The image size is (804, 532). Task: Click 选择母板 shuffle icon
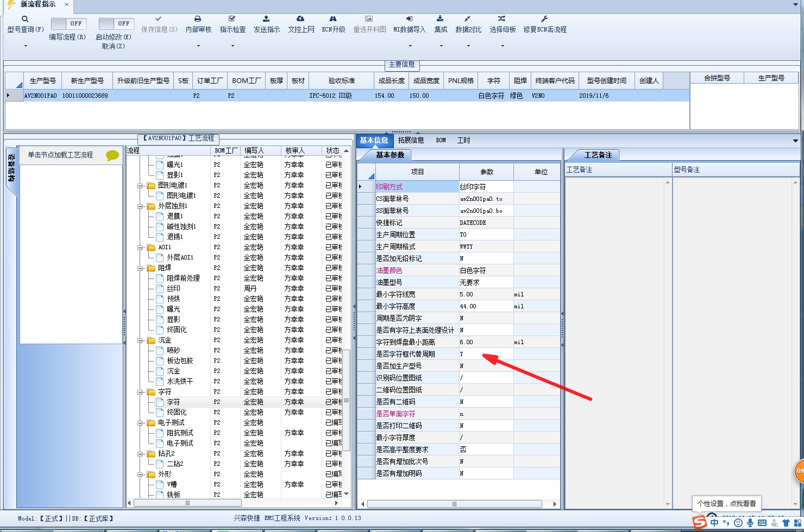[x=502, y=19]
